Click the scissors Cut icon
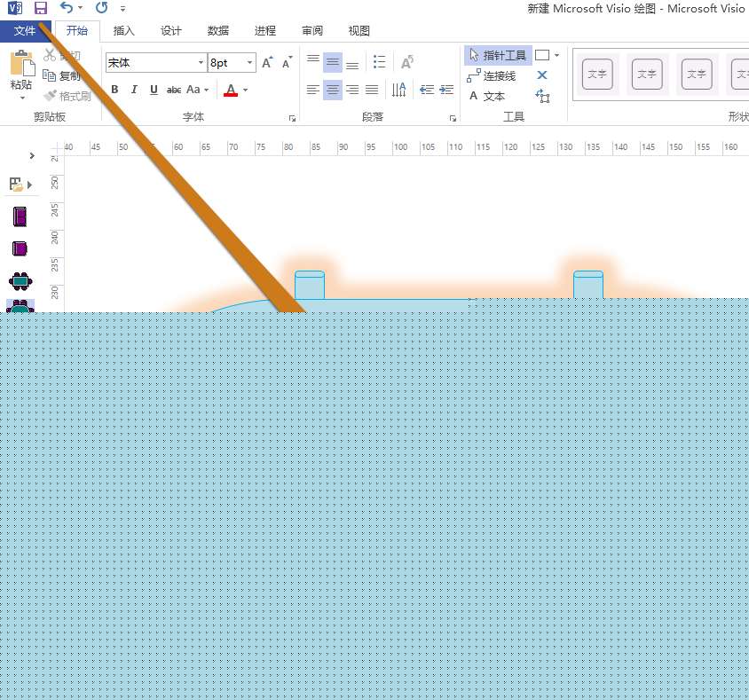Screen dimensions: 749x700 [x=50, y=55]
